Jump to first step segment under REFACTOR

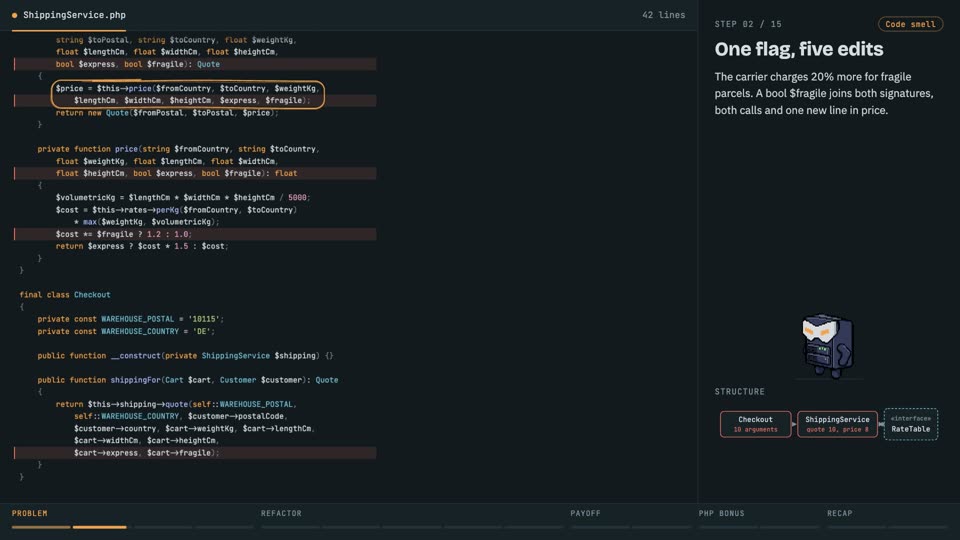290,527
